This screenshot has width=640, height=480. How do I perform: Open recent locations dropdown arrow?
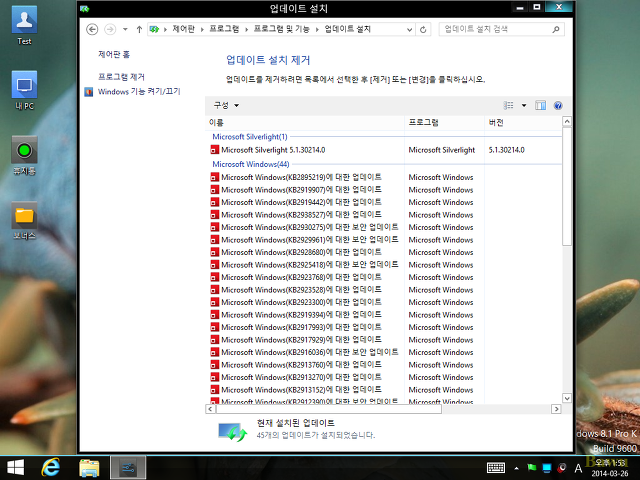coord(125,29)
